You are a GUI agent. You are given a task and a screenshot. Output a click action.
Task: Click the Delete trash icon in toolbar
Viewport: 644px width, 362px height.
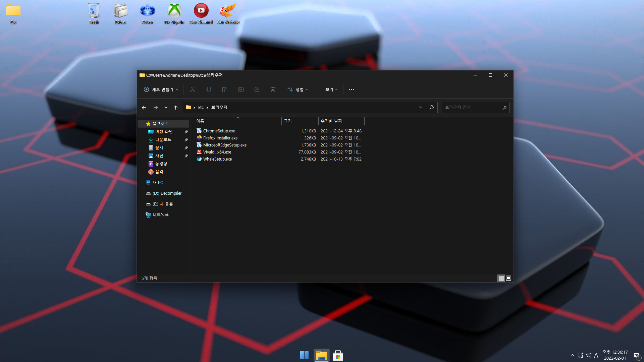pyautogui.click(x=273, y=89)
